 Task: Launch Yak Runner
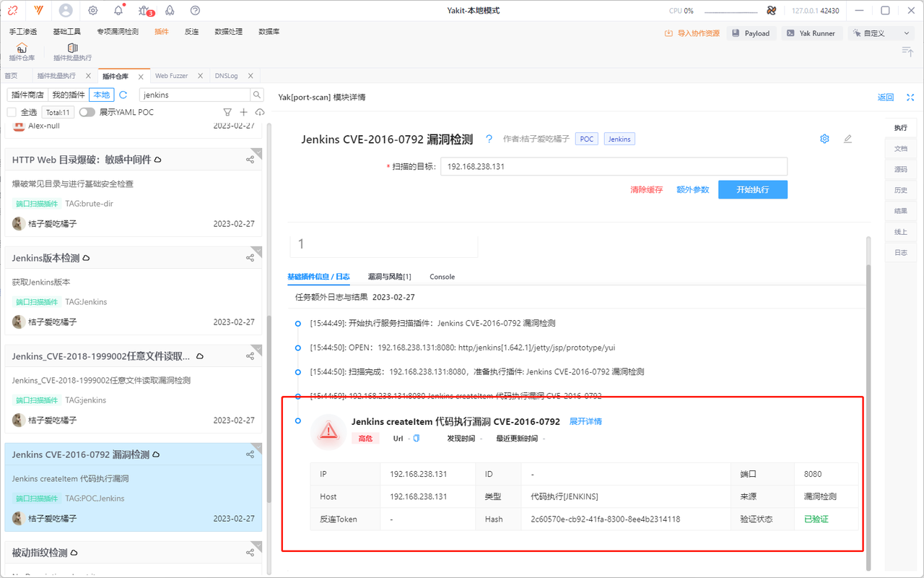(811, 33)
